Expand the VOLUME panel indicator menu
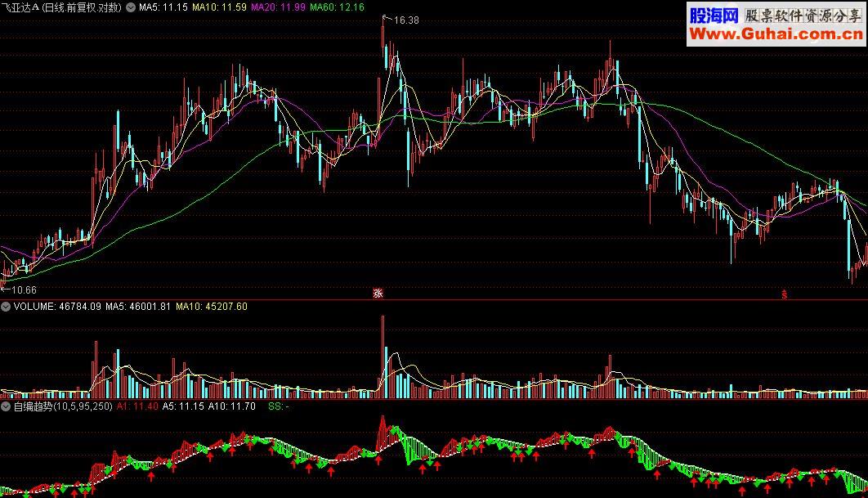This screenshot has width=868, height=498. pyautogui.click(x=6, y=307)
